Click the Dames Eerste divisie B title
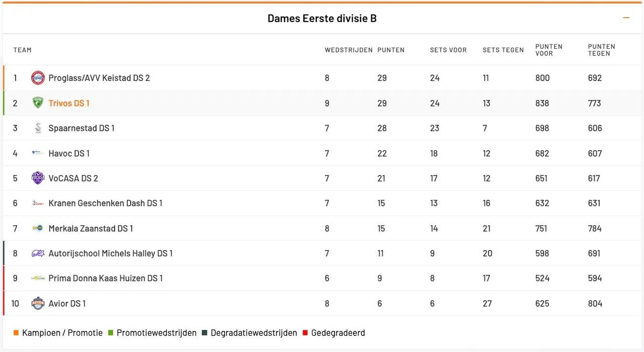This screenshot has height=352, width=644. 321,18
